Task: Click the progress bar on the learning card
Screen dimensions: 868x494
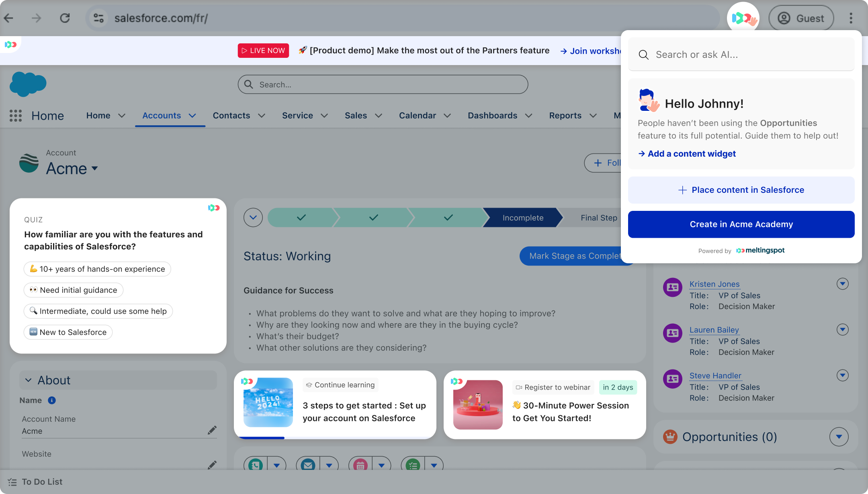Action: 262,438
